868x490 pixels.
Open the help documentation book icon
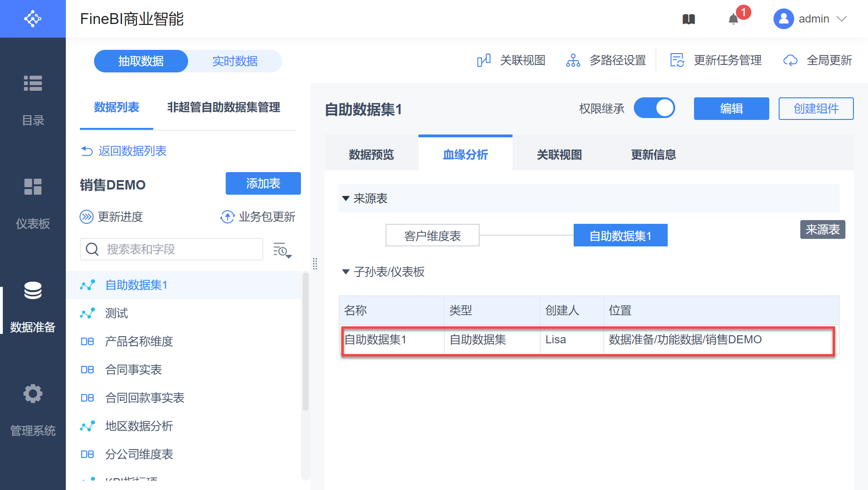[688, 19]
